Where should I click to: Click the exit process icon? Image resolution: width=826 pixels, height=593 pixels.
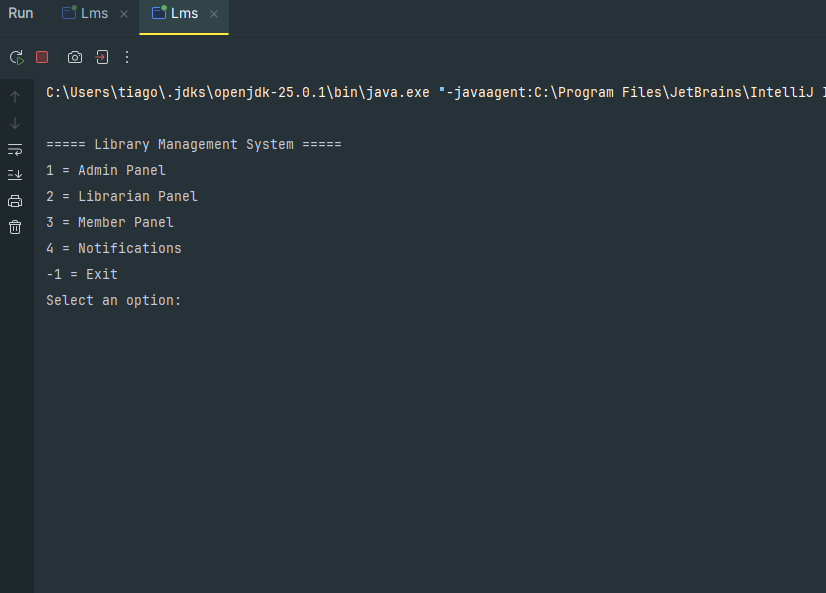tap(102, 57)
